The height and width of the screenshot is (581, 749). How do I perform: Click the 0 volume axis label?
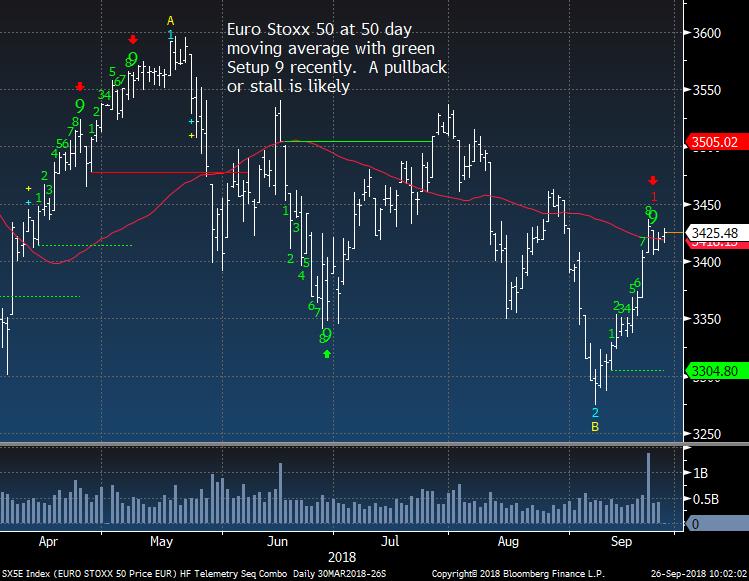[x=696, y=524]
